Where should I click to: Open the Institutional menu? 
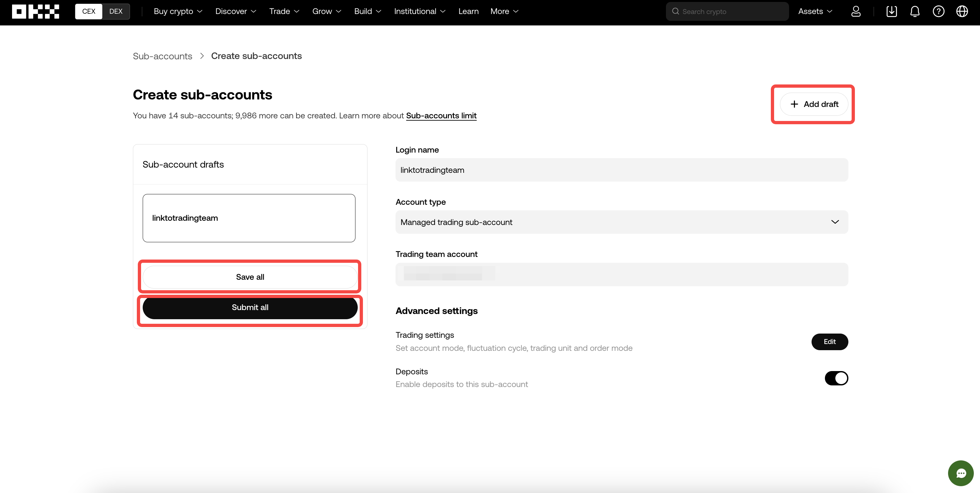tap(419, 11)
